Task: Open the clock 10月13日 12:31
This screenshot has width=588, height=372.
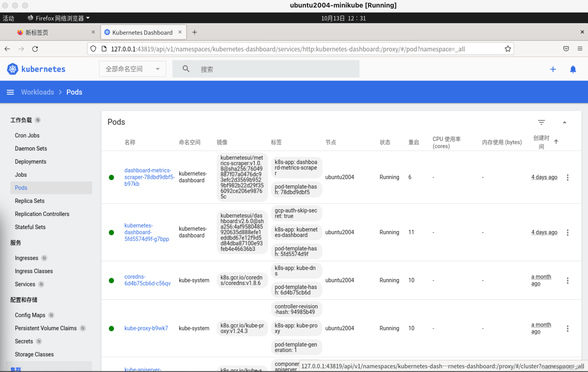Action: tap(343, 18)
